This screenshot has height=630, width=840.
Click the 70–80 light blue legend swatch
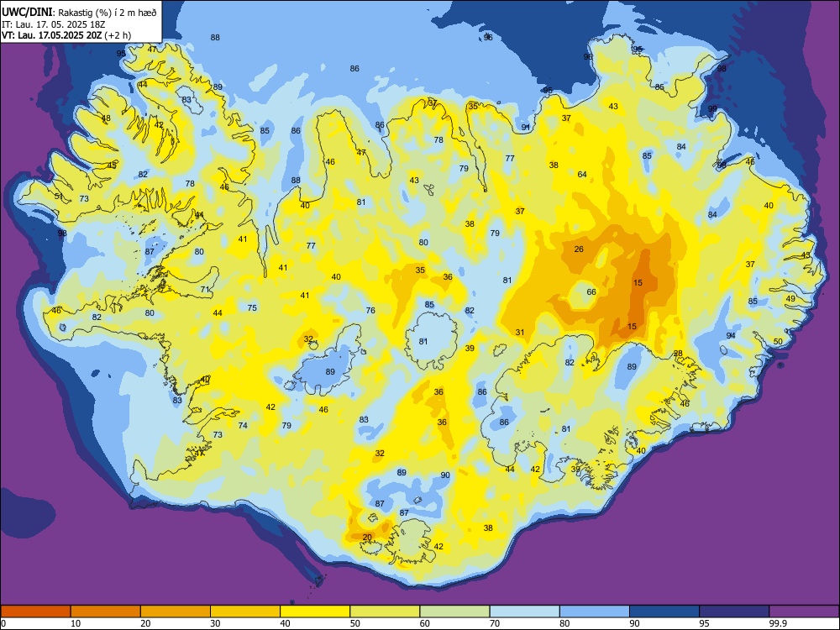[x=525, y=612]
